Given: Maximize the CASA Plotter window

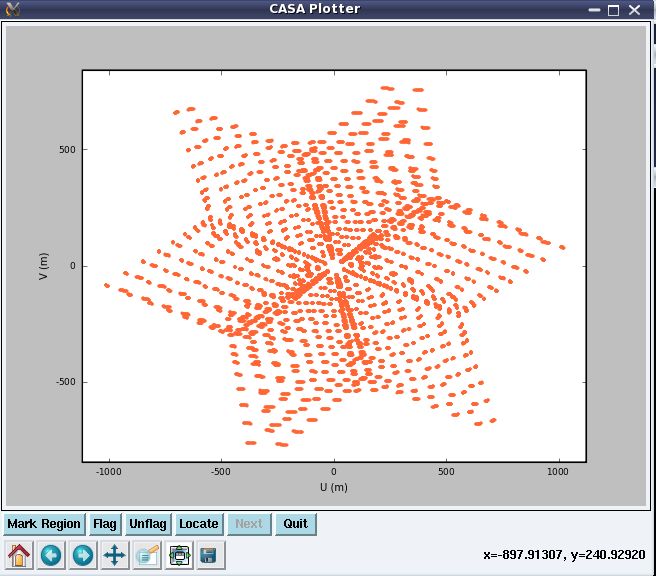Looking at the screenshot, I should 614,10.
